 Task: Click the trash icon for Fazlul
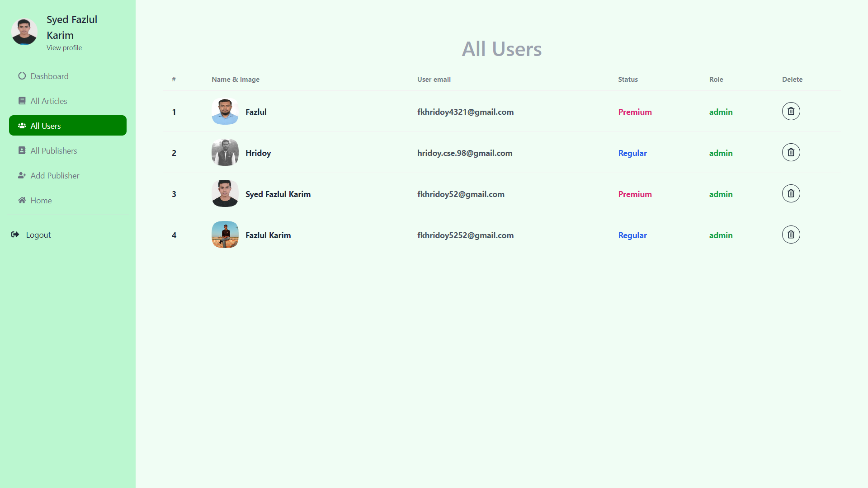(791, 111)
